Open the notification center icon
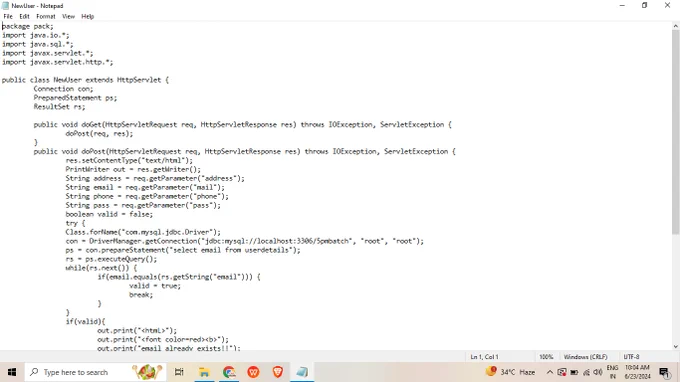This screenshot has width=680, height=382. pyautogui.click(x=664, y=372)
